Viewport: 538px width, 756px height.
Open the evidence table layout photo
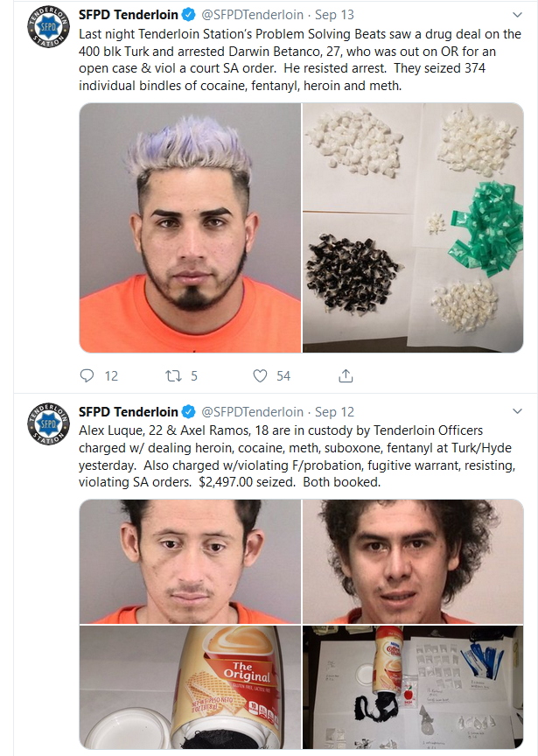coord(413,687)
